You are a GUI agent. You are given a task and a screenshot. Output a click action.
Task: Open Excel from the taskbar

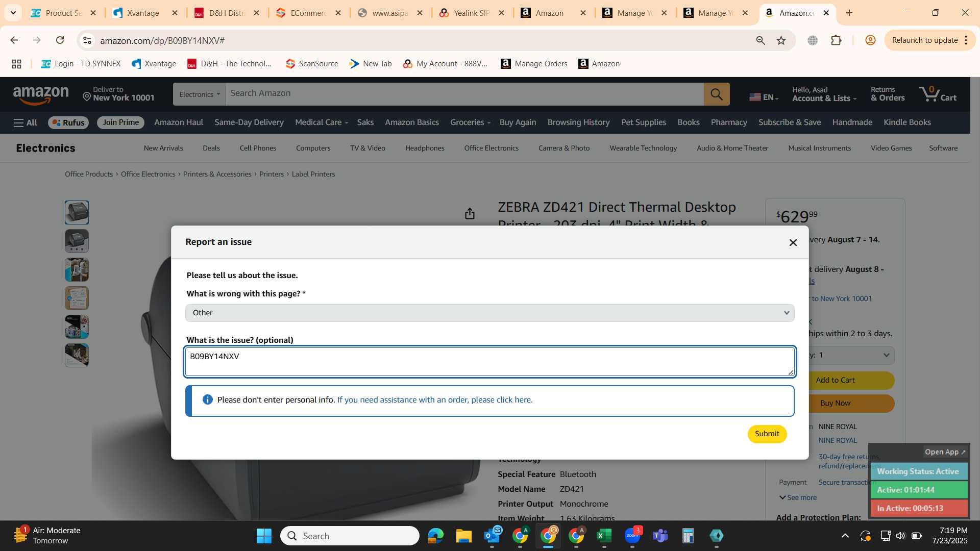pyautogui.click(x=604, y=536)
